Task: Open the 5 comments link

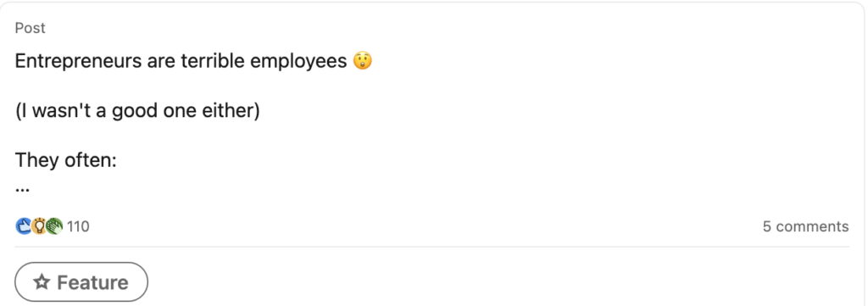Action: 805,226
